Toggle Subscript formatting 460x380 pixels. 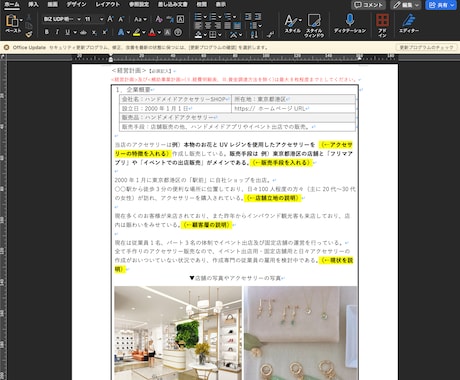pyautogui.click(x=94, y=32)
